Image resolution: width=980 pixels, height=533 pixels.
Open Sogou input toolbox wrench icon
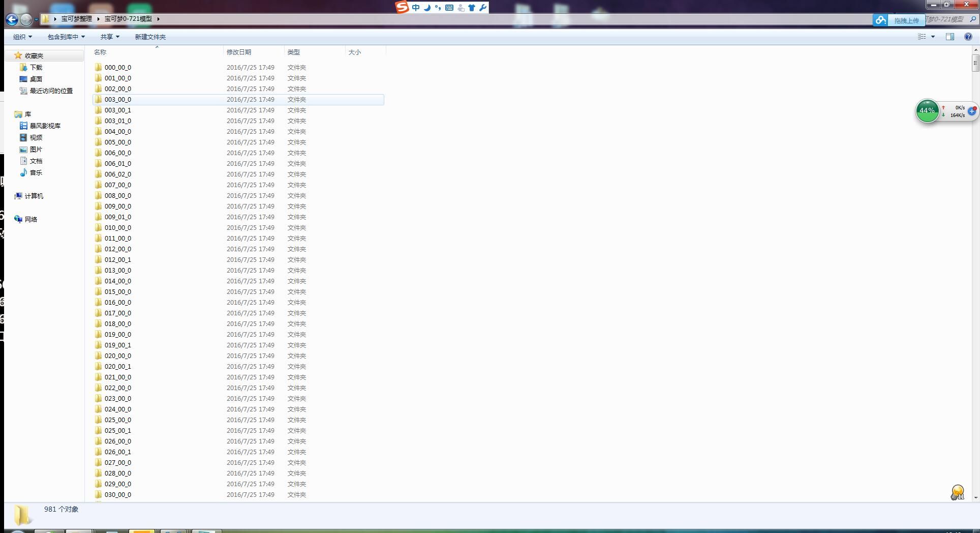(482, 8)
